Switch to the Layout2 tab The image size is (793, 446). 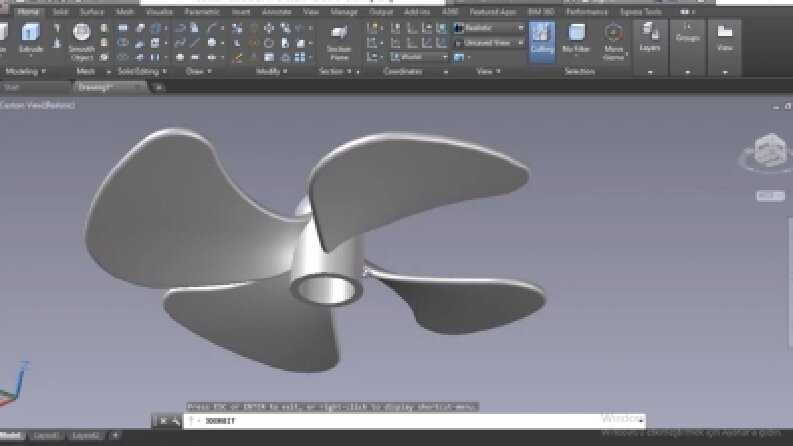coord(86,435)
